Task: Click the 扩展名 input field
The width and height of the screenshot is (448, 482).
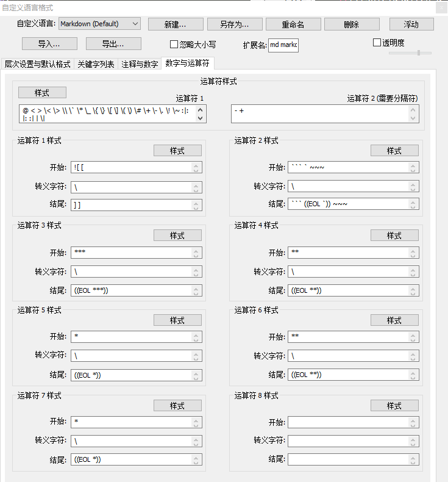Action: tap(283, 45)
